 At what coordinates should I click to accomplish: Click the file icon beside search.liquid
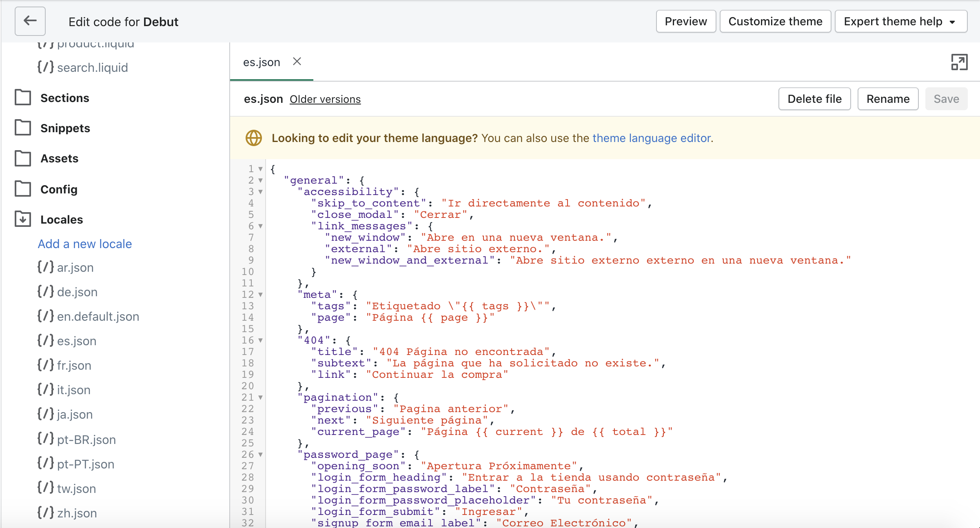(45, 67)
